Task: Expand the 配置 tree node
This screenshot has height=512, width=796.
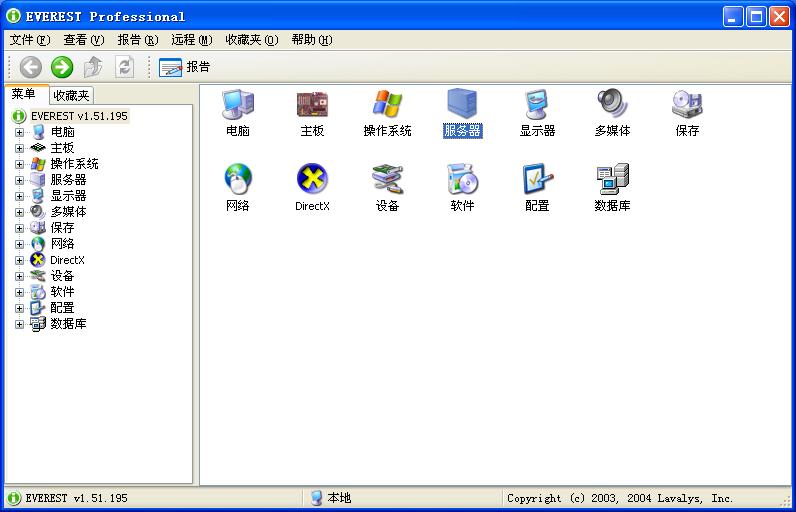Action: 19,308
